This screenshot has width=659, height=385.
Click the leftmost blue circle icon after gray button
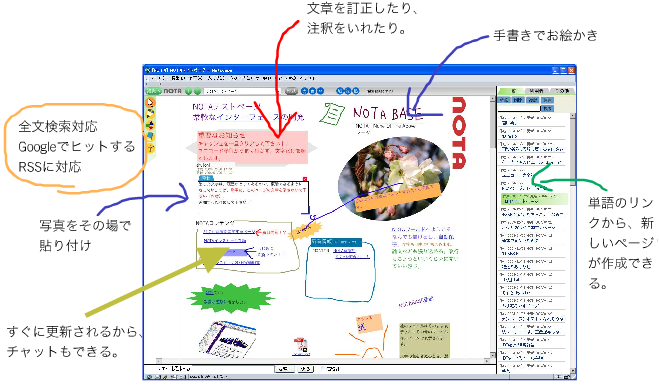click(304, 91)
